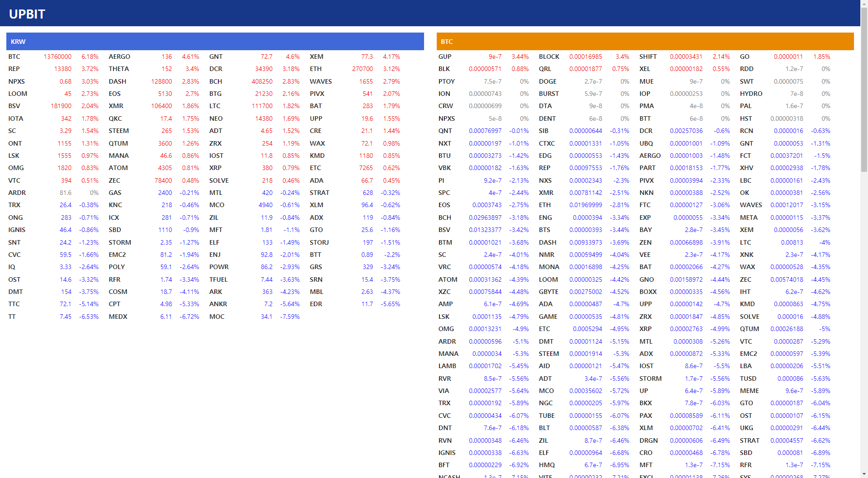Click the GO ticker
This screenshot has height=478, width=868.
745,57
